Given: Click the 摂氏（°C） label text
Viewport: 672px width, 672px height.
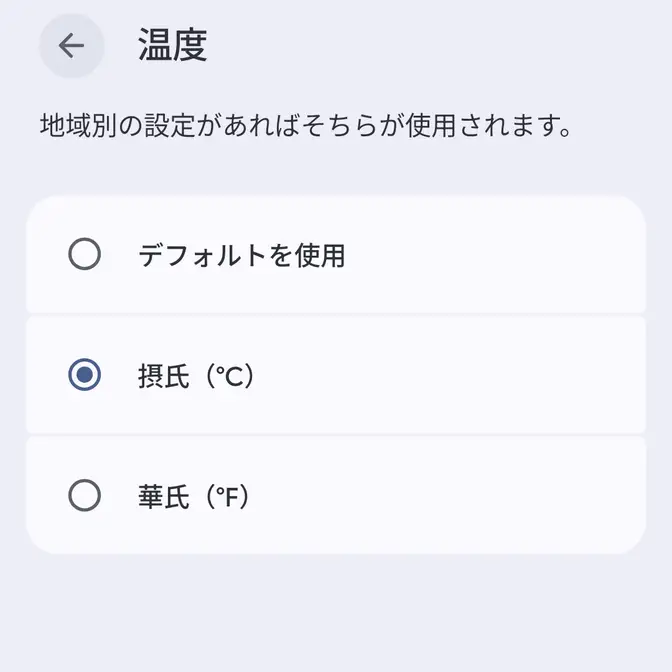Looking at the screenshot, I should tap(196, 375).
